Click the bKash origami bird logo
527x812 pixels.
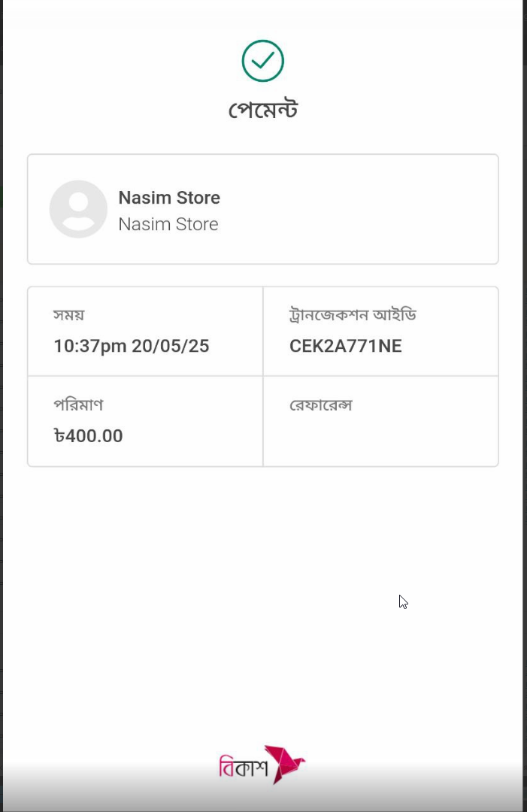284,765
